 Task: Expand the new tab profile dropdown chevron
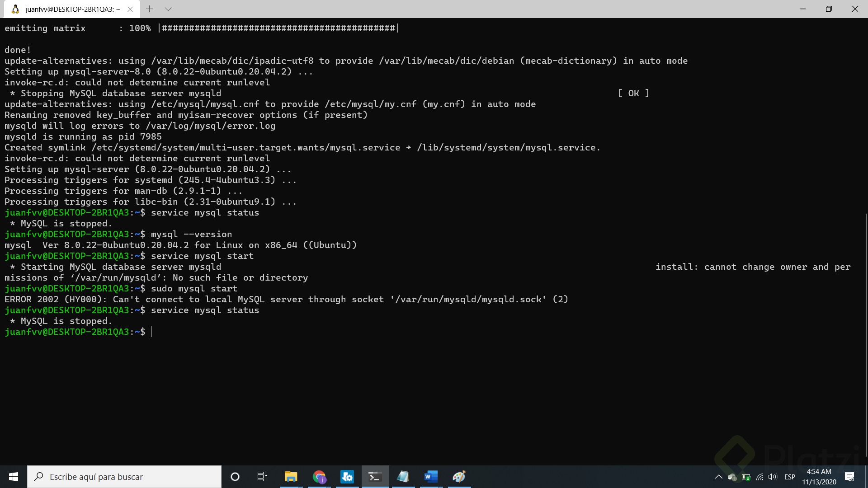pos(168,9)
